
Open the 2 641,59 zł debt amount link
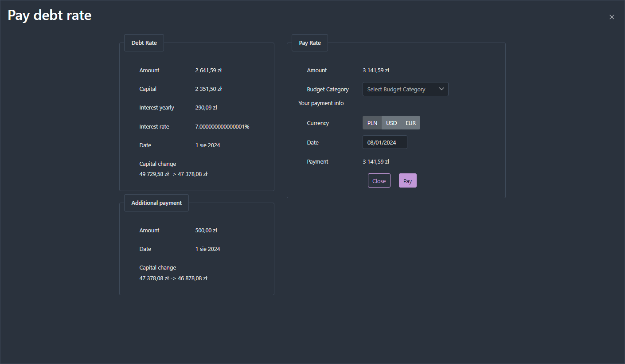(208, 70)
